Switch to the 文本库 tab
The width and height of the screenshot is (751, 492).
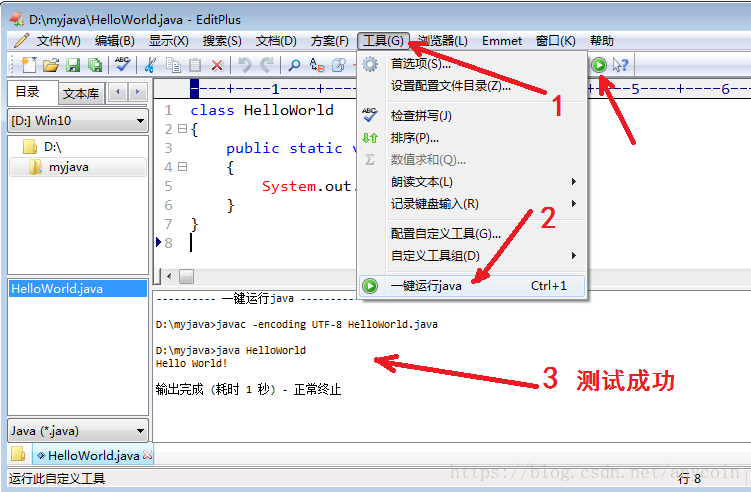tap(81, 93)
